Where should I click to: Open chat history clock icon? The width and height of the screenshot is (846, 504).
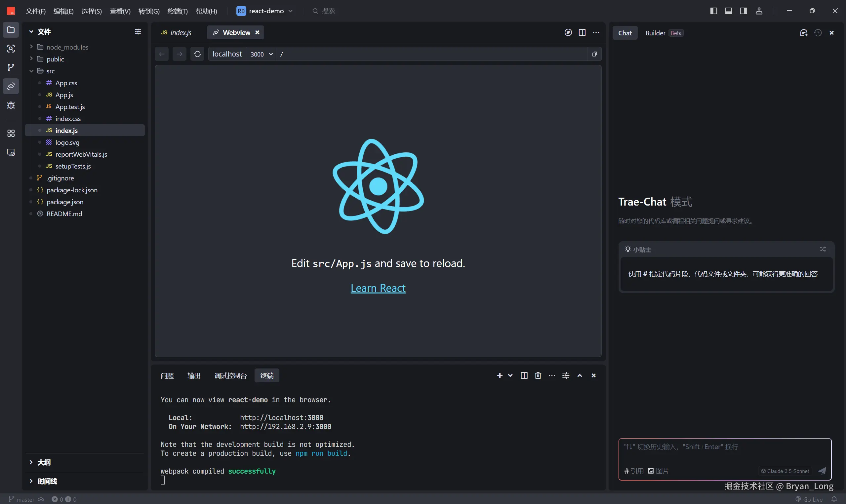click(x=818, y=33)
